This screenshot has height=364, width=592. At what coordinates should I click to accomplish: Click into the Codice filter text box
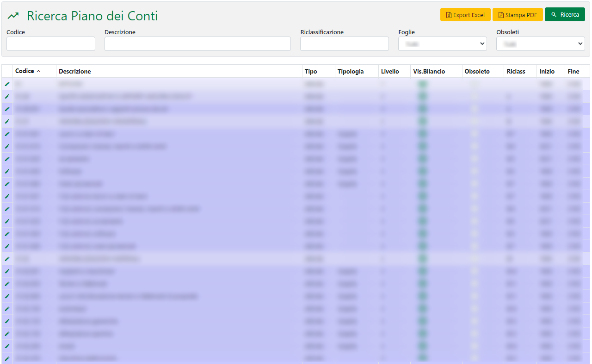[x=51, y=44]
